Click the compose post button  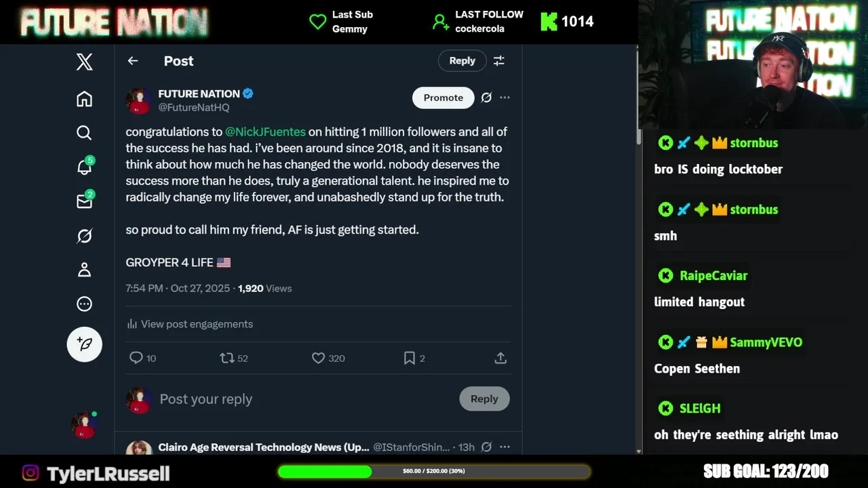[x=84, y=344]
